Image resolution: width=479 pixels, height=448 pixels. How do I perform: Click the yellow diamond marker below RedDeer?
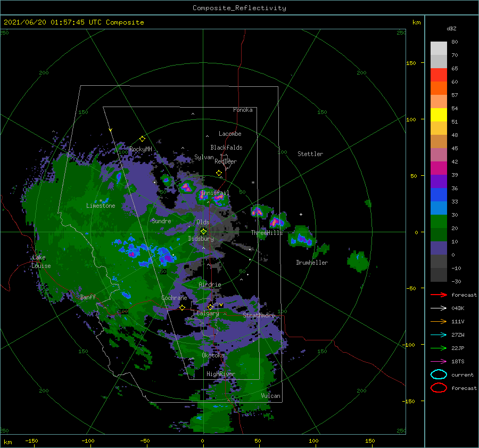click(219, 173)
